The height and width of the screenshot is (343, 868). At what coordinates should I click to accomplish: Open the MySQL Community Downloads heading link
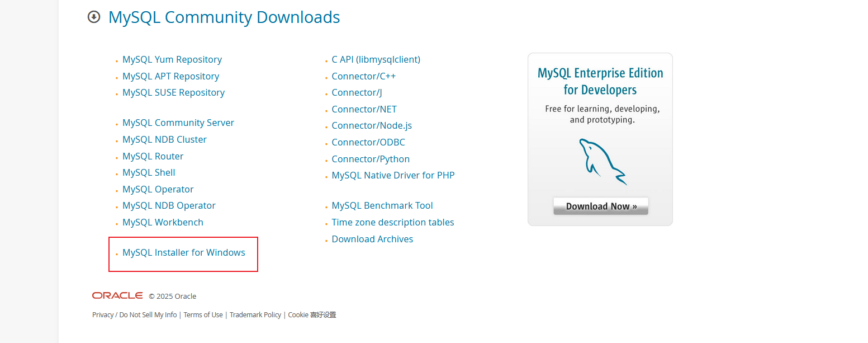click(224, 17)
